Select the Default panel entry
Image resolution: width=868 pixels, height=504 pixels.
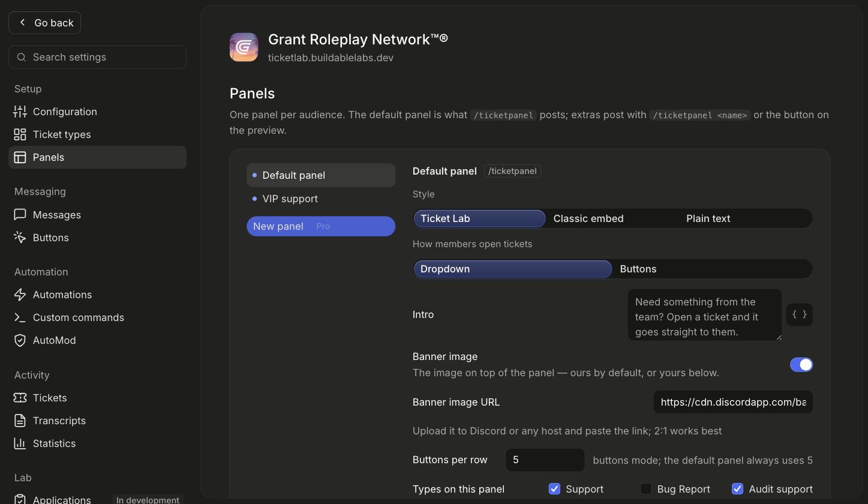[321, 175]
